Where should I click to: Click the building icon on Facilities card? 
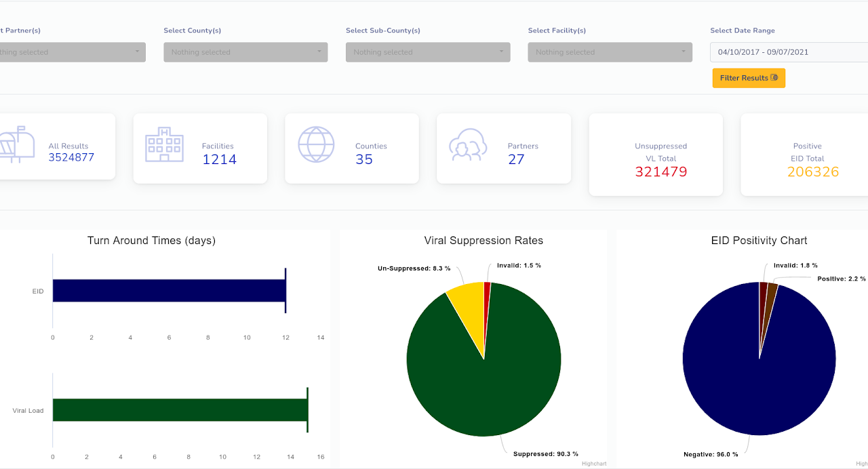point(164,144)
